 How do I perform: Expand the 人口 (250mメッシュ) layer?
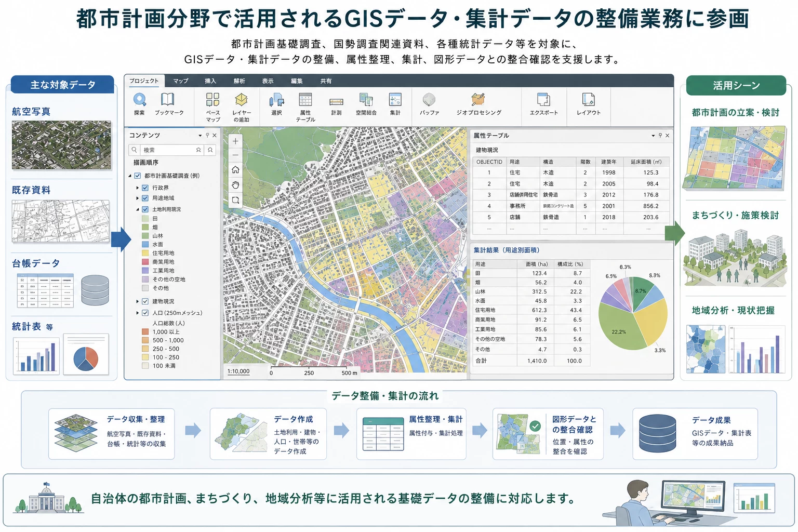tap(138, 313)
